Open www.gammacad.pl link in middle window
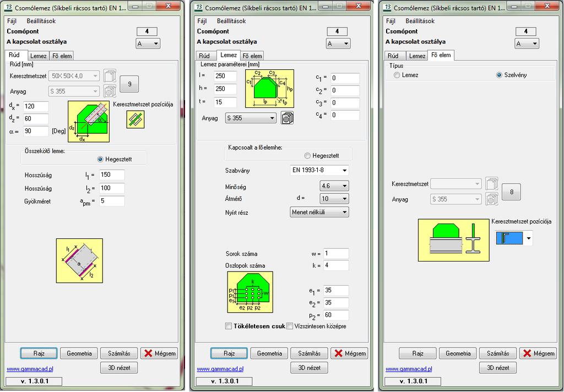The height and width of the screenshot is (392, 564). click(220, 369)
